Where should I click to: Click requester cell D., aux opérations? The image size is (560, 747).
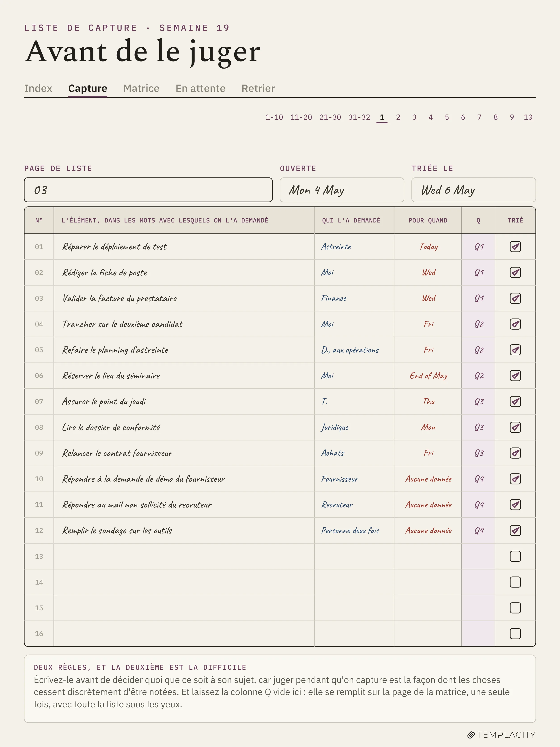[354, 350]
